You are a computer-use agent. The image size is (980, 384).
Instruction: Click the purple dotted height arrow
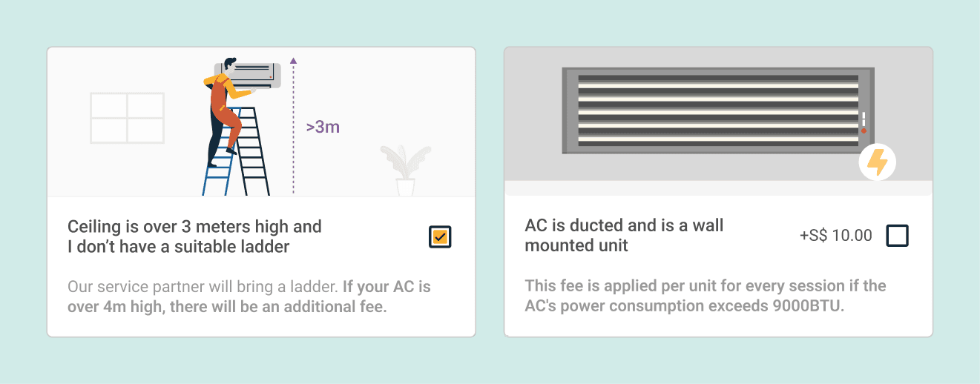click(293, 125)
